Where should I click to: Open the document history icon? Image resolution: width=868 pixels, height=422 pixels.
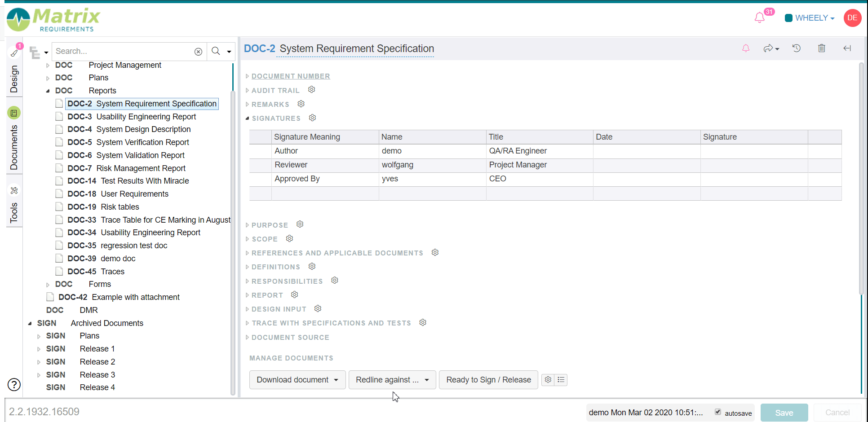point(797,48)
